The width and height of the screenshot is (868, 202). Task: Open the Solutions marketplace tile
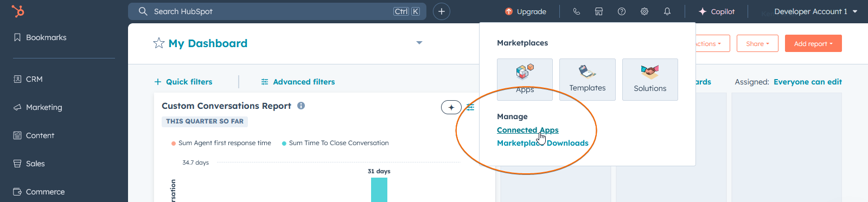tap(650, 79)
